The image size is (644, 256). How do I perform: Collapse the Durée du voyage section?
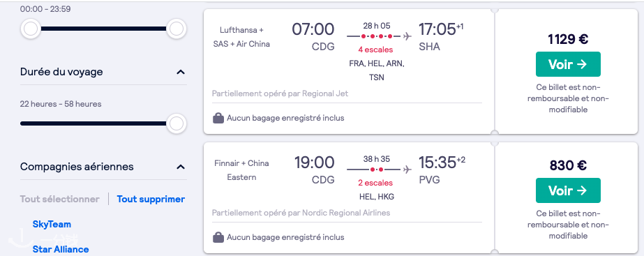180,73
